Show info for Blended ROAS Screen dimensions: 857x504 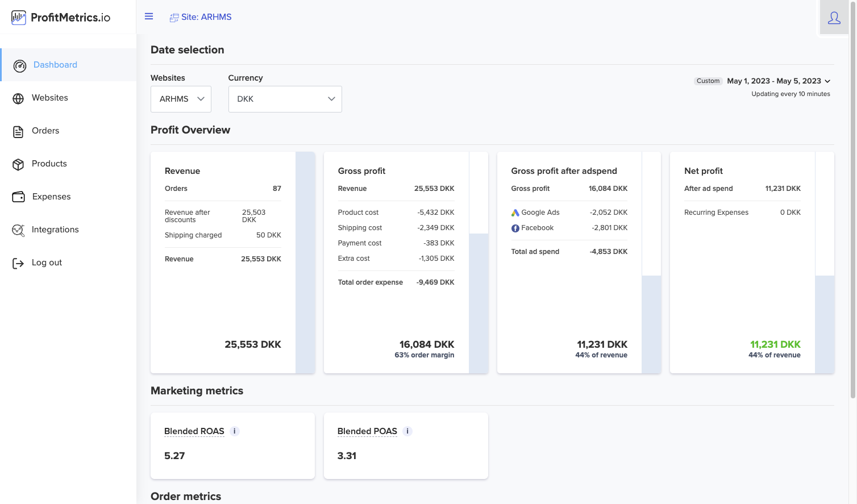click(x=235, y=431)
